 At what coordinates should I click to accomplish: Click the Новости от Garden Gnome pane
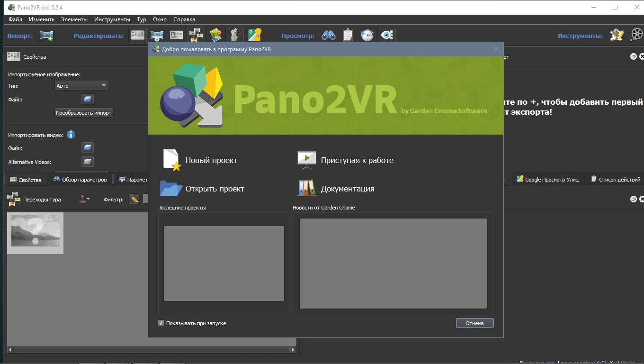point(394,264)
